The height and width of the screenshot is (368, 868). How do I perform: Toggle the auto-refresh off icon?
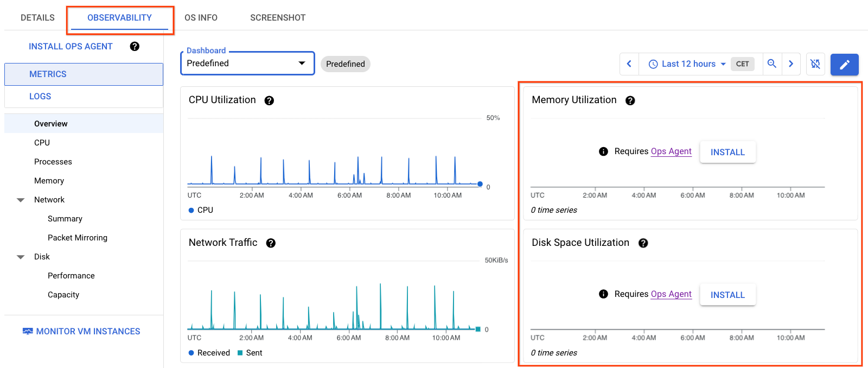coord(815,64)
